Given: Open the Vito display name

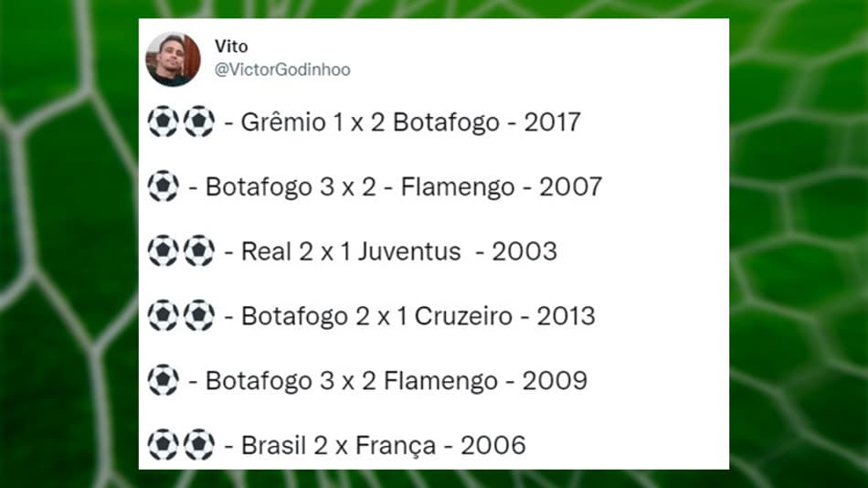Looking at the screenshot, I should pos(231,47).
